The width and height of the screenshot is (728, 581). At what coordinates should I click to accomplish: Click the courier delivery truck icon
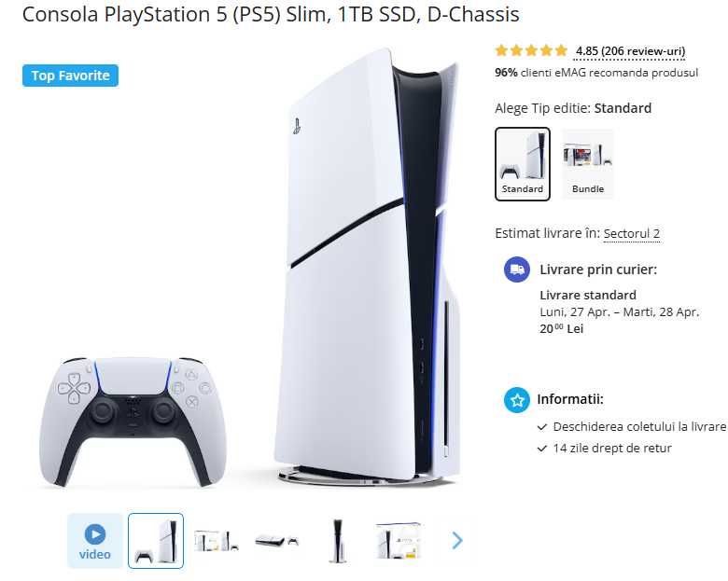click(517, 270)
